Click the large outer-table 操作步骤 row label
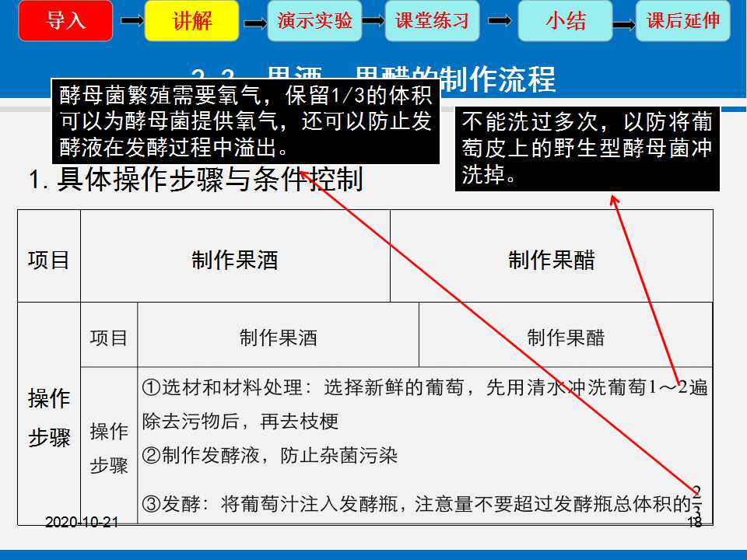Screen dimensions: 747x560 click(x=49, y=413)
